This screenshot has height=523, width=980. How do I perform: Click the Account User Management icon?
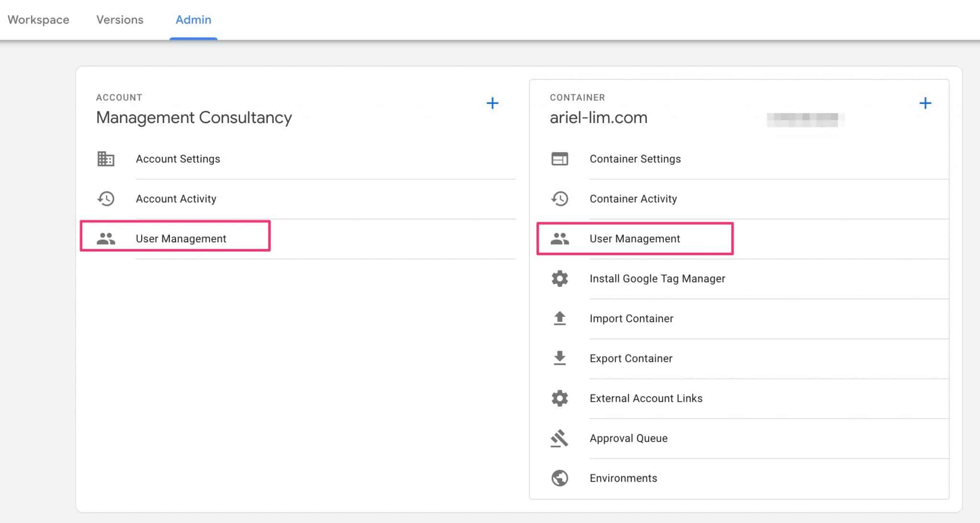[105, 238]
